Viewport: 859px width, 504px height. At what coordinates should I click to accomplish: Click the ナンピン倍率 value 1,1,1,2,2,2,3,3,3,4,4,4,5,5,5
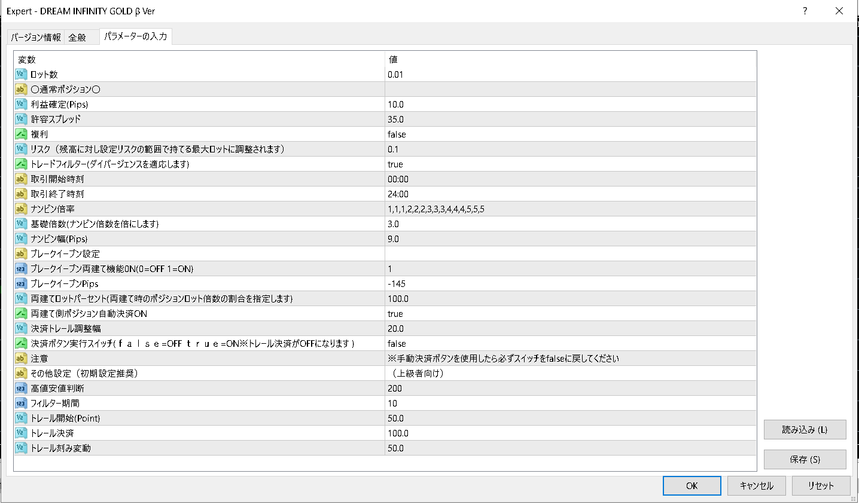coord(436,209)
